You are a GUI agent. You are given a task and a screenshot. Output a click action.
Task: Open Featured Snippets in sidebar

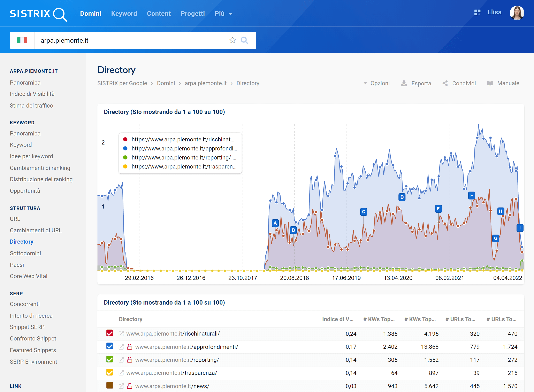[33, 350]
